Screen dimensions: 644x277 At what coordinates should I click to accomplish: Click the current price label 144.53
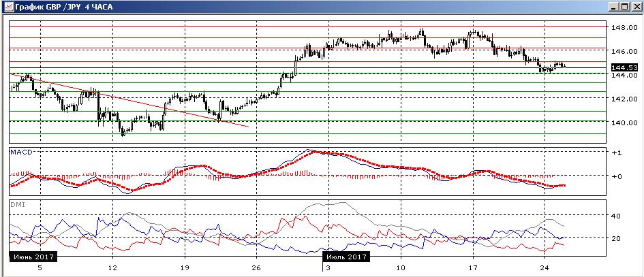pyautogui.click(x=624, y=67)
